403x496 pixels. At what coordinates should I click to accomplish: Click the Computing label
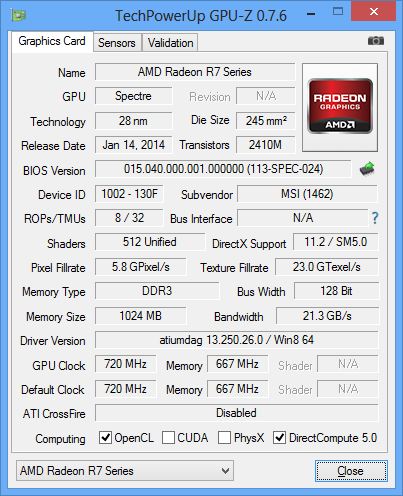[60, 439]
